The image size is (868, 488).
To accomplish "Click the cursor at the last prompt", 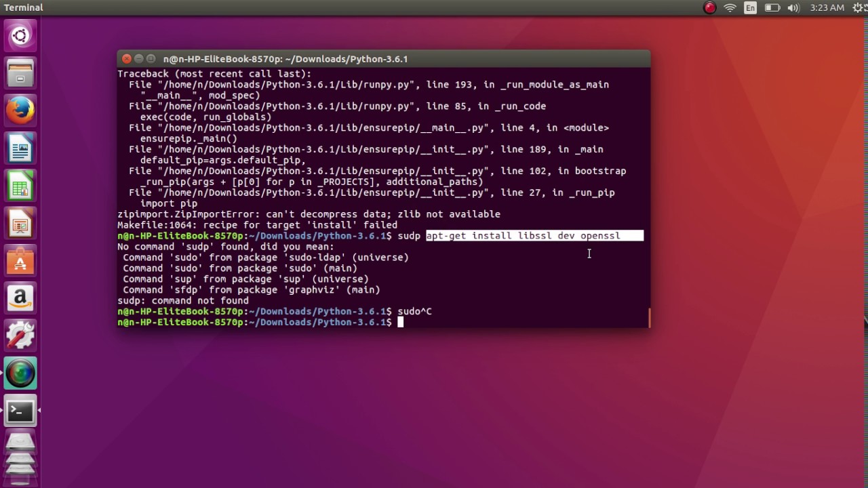I will 400,323.
